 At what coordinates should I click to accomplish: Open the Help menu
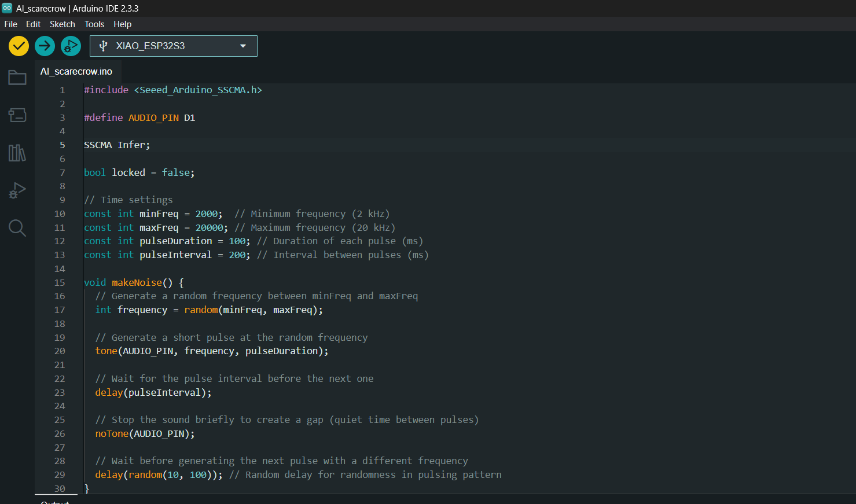coord(122,24)
